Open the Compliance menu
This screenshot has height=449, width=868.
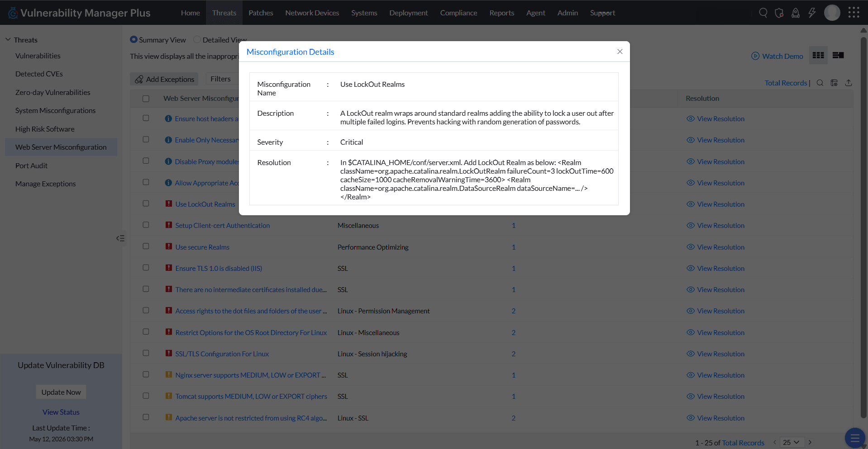click(458, 13)
